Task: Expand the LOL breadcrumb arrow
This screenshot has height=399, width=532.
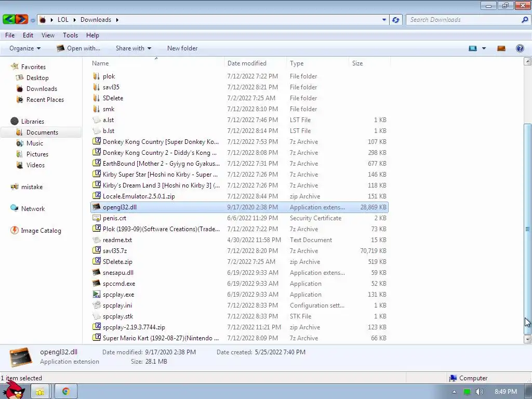Action: coord(74,20)
